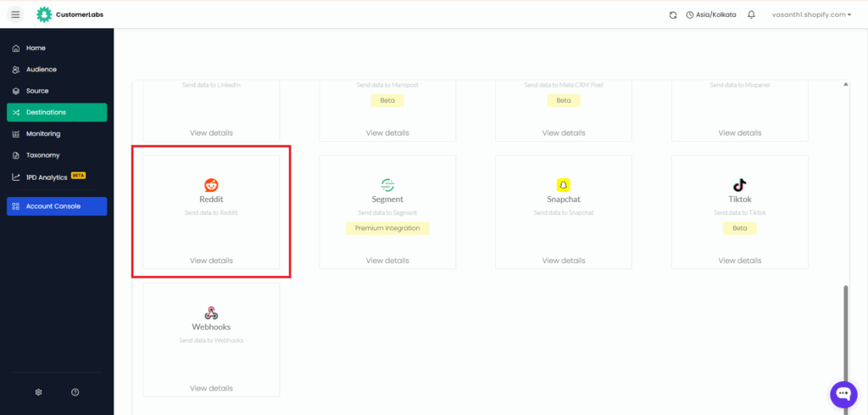Open 1PD Analytics beta page

pos(57,177)
